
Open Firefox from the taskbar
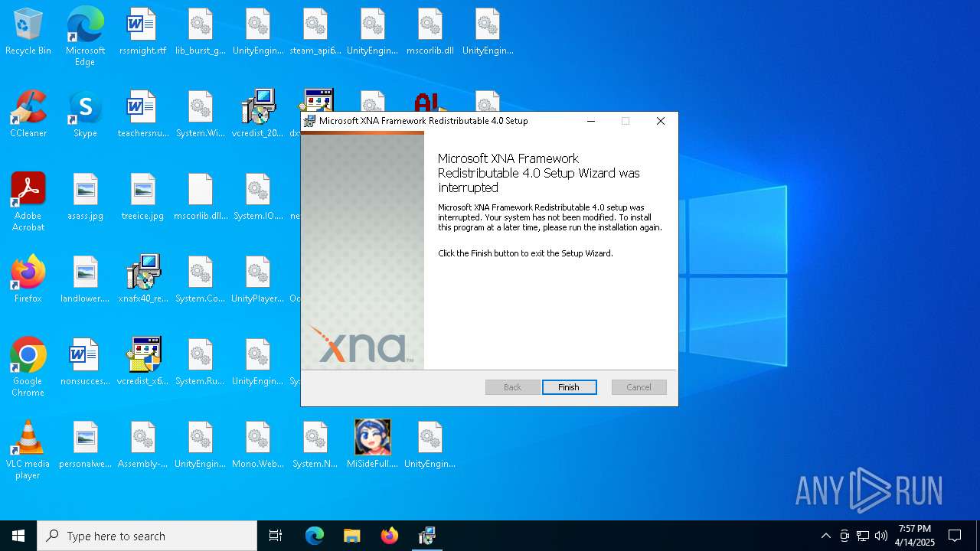[390, 536]
